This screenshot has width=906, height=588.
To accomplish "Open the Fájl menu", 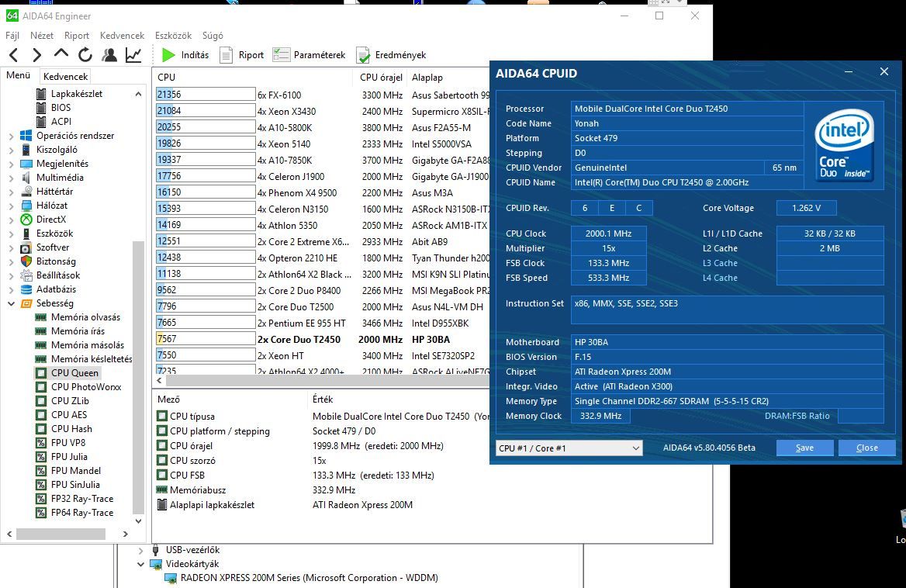I will click(x=12, y=36).
